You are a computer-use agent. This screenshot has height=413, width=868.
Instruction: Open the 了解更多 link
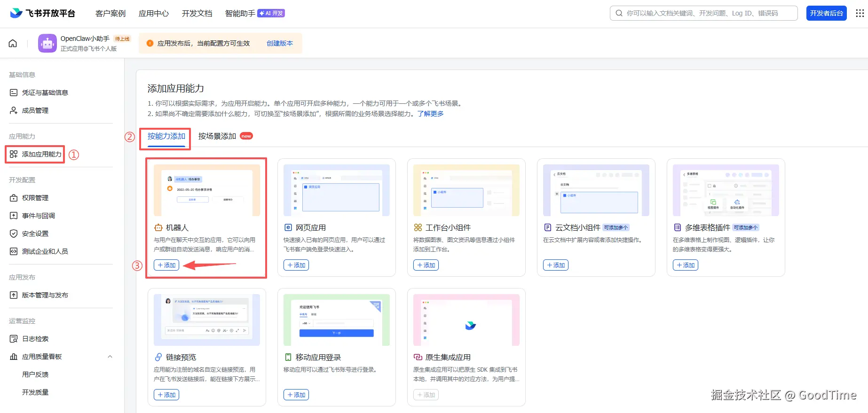(x=431, y=114)
